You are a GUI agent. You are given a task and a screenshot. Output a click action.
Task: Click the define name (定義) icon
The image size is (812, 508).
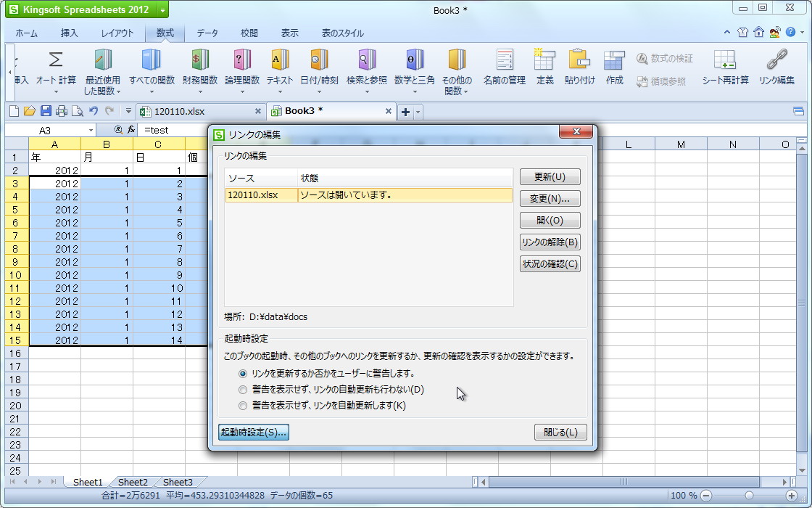pyautogui.click(x=544, y=60)
